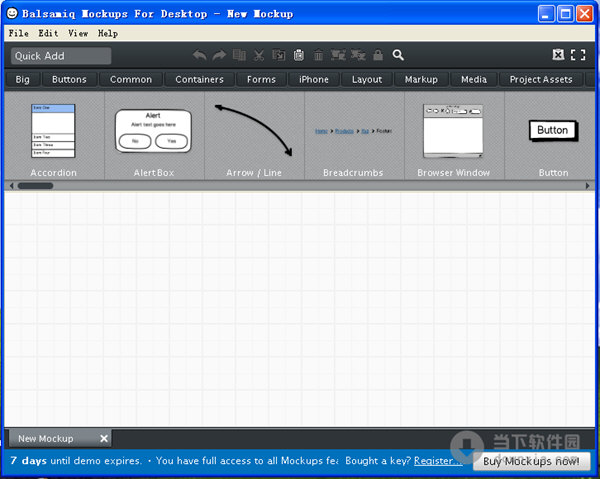Image resolution: width=600 pixels, height=479 pixels.
Task: Open the View menu
Action: tap(78, 33)
